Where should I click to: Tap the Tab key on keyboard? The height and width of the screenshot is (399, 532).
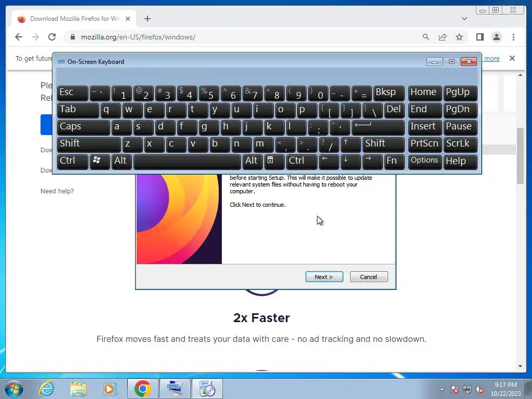[x=78, y=110]
